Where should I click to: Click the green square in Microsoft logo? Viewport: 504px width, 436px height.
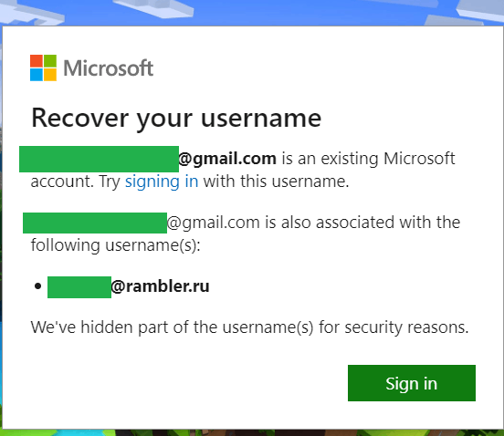pos(50,61)
